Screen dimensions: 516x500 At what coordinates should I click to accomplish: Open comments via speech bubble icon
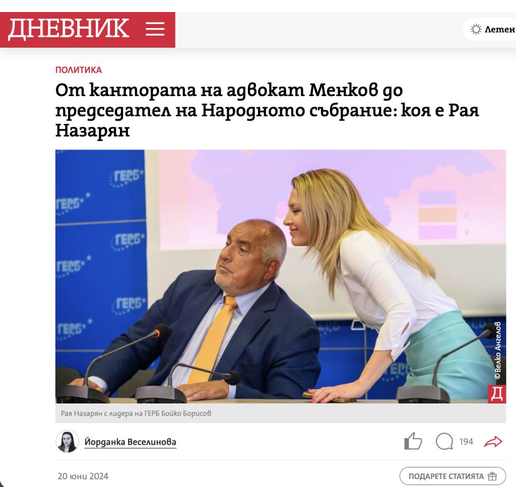(x=444, y=442)
